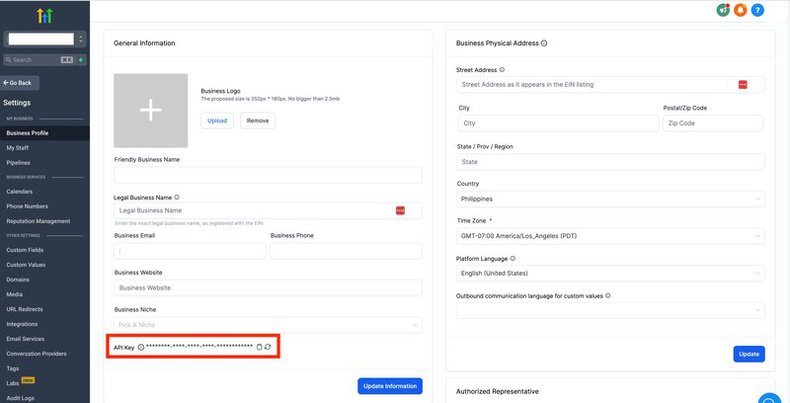The height and width of the screenshot is (403, 790).
Task: Click the Street Address info icon
Action: [502, 70]
